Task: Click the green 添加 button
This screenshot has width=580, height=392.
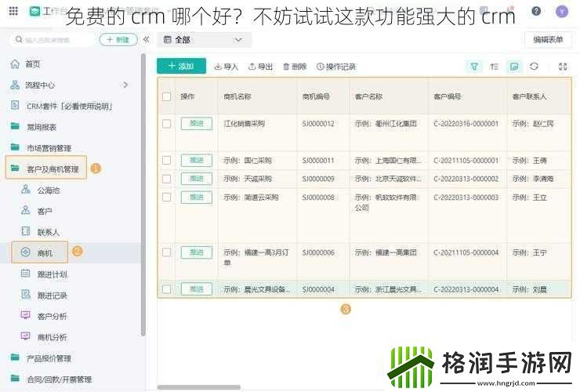Action: coord(181,67)
